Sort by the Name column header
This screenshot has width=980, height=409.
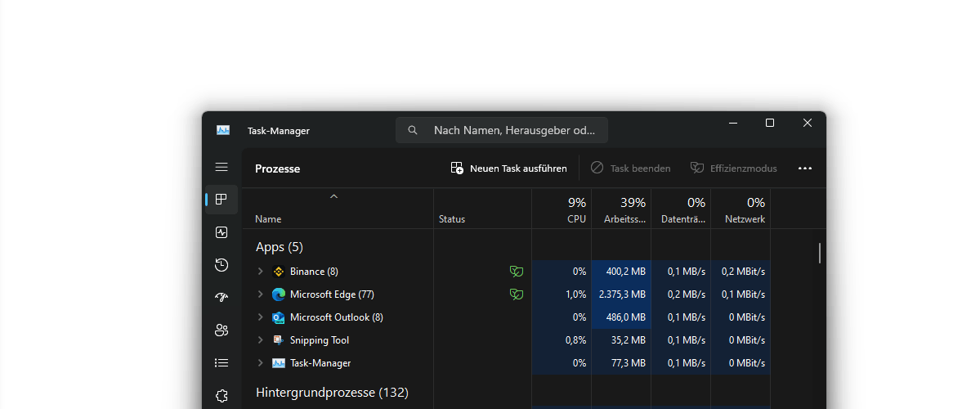338,209
